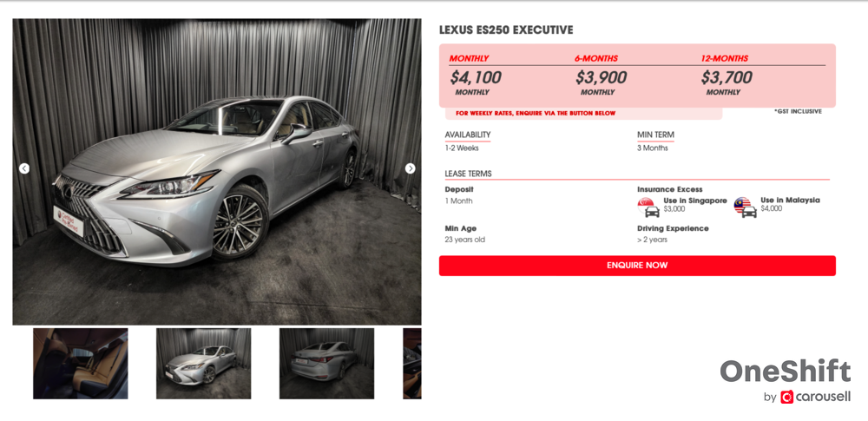Image resolution: width=868 pixels, height=421 pixels.
Task: Select the 12-Months $3,700 rate option
Action: (727, 76)
